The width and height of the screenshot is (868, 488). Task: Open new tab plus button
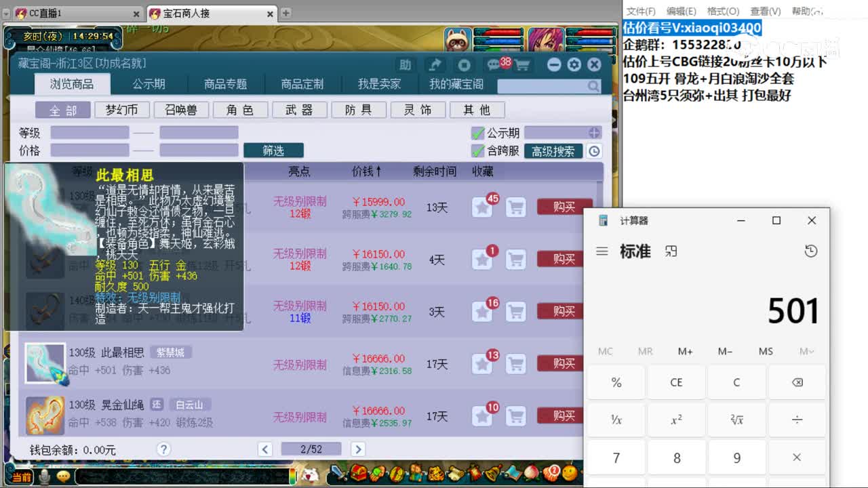pos(286,13)
